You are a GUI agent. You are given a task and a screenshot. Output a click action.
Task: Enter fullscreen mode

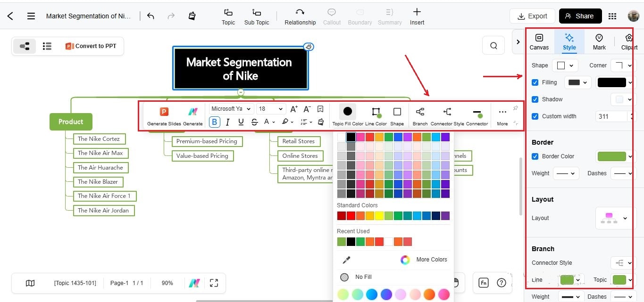214,283
